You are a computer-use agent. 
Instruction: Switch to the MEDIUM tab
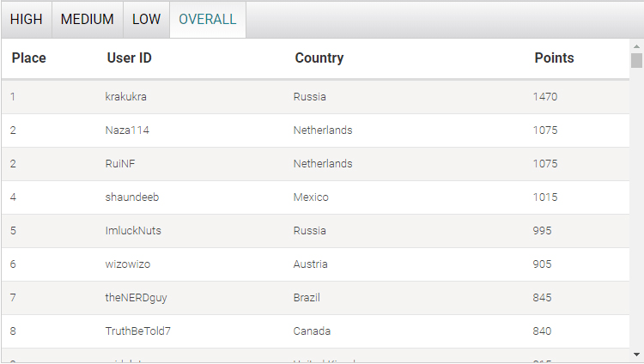coord(87,19)
